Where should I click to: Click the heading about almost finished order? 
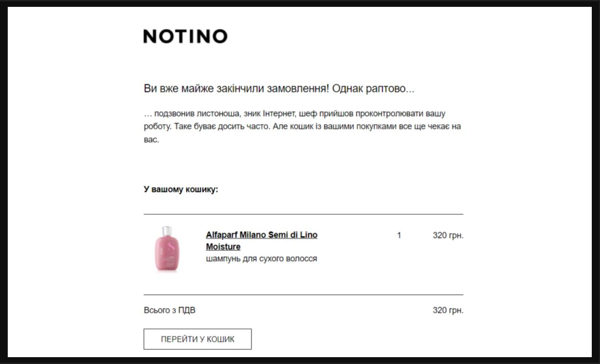[x=278, y=88]
